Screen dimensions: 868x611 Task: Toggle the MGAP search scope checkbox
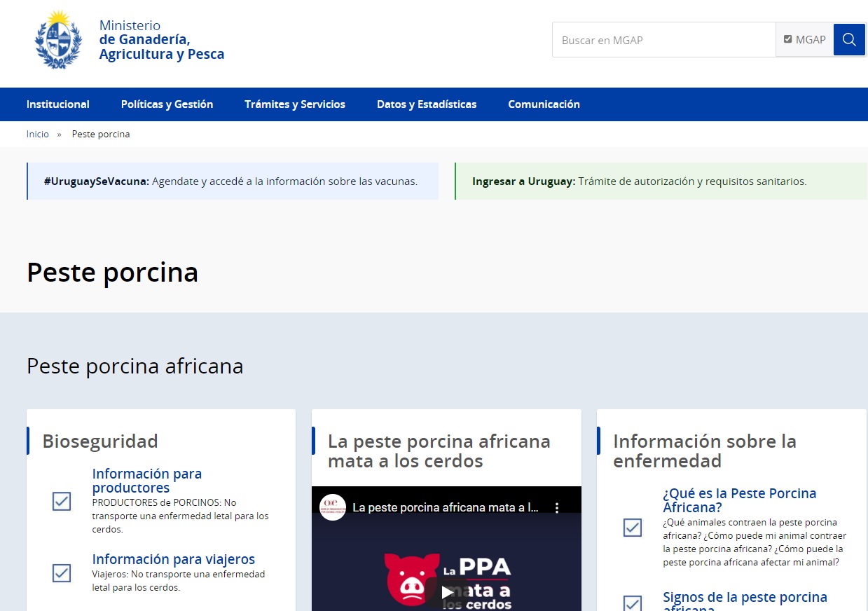click(787, 39)
